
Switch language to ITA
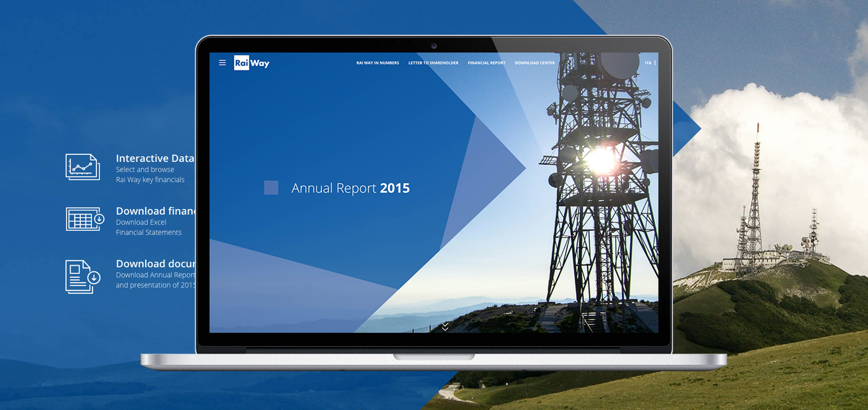[648, 63]
